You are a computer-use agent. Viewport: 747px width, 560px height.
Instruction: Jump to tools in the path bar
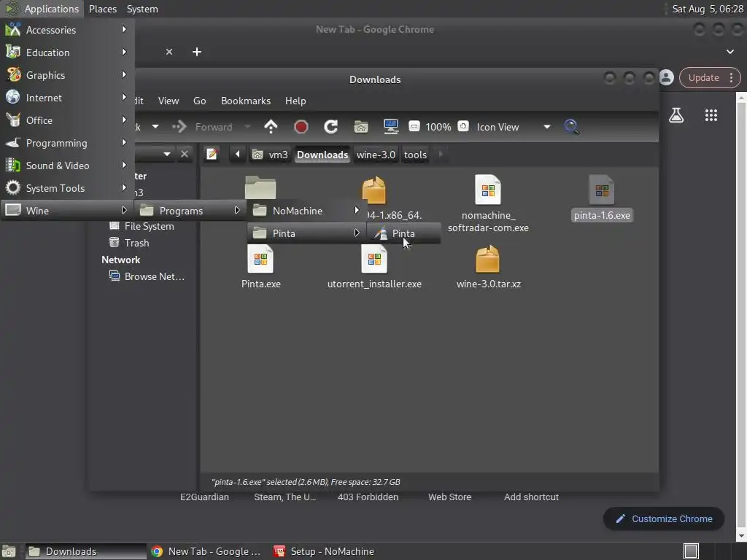pos(415,155)
